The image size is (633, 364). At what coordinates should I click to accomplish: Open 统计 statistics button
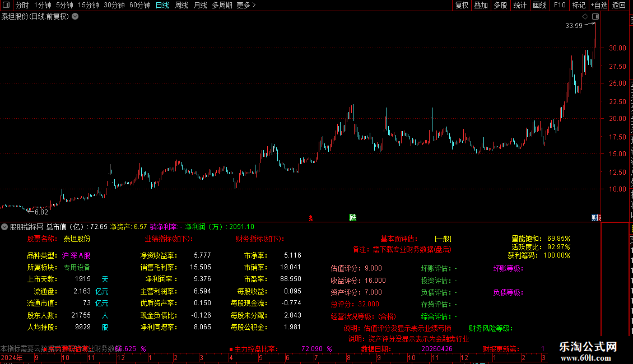[519, 5]
